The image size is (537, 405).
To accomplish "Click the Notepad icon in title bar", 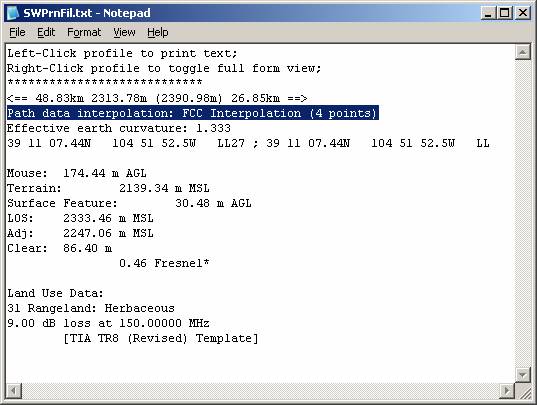I will [x=13, y=13].
